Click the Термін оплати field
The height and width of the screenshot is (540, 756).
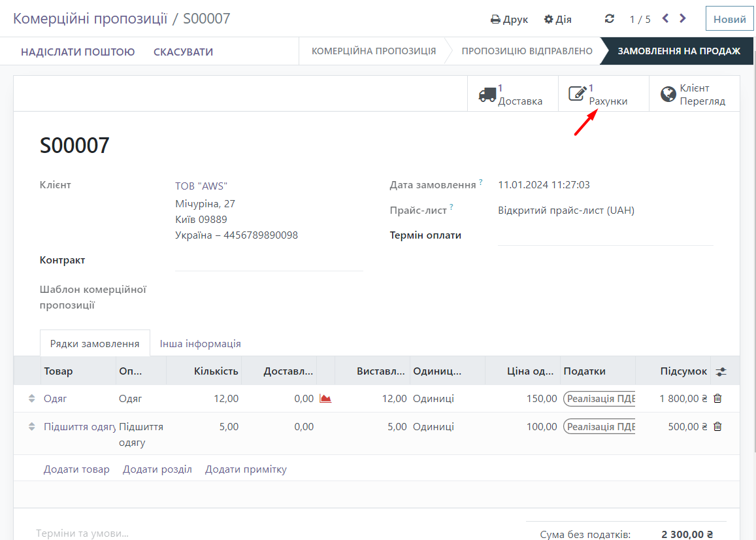(x=605, y=236)
